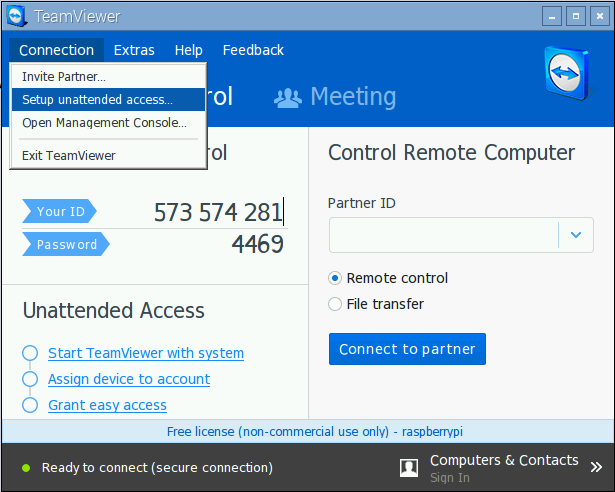Close the TeamViewer window
The image size is (615, 492).
click(600, 16)
